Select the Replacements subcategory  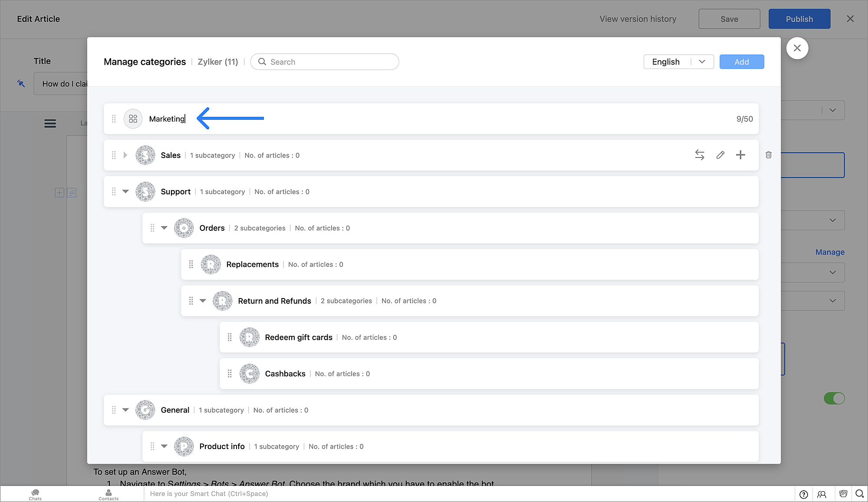pyautogui.click(x=252, y=264)
